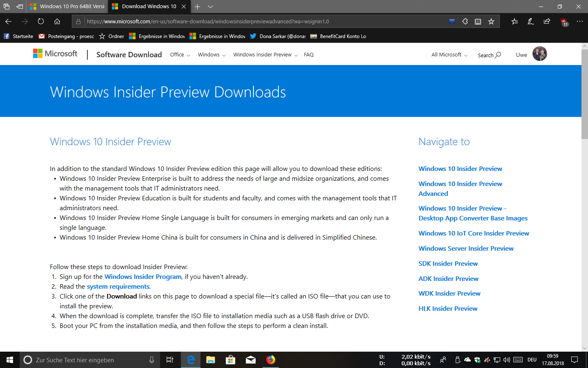Image resolution: width=588 pixels, height=368 pixels.
Task: Select the Download Windows 10 tab
Action: click(149, 7)
